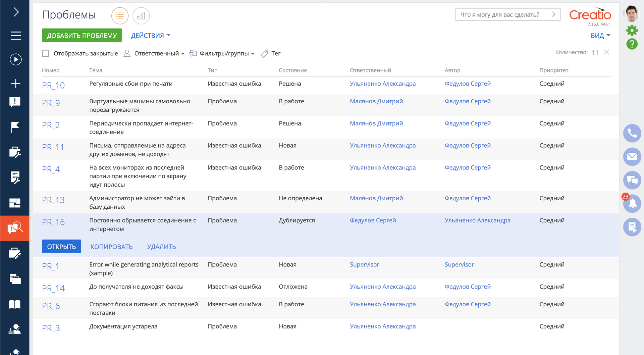Toggle the Отображать закрытые checkbox

tap(46, 53)
